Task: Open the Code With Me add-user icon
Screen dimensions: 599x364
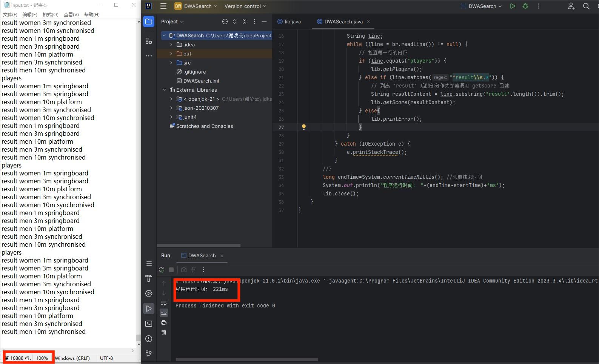Action: pos(571,6)
